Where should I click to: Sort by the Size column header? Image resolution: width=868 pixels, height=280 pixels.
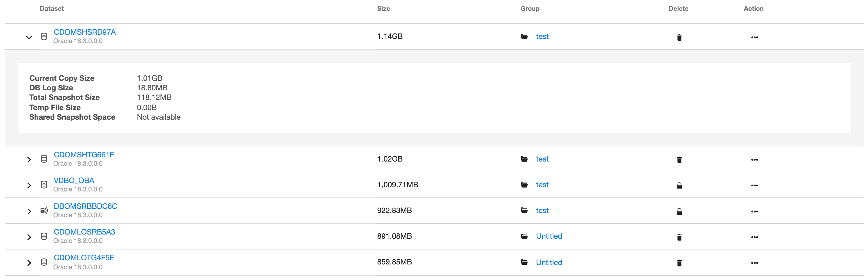click(383, 9)
